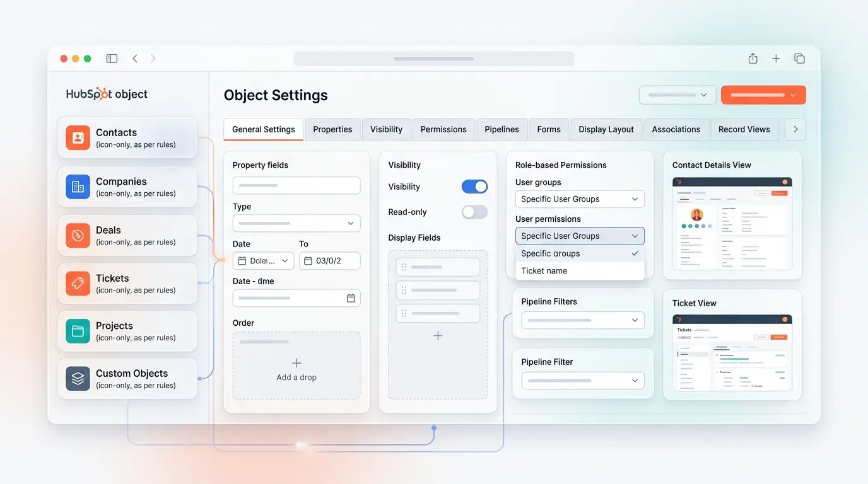Open the Contact Details View thumbnail
868x484 pixels.
click(732, 223)
